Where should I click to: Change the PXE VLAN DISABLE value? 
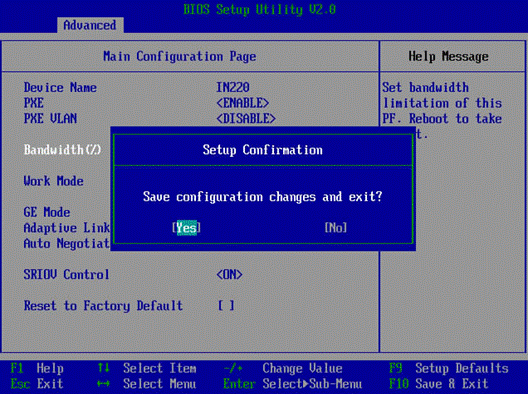246,119
